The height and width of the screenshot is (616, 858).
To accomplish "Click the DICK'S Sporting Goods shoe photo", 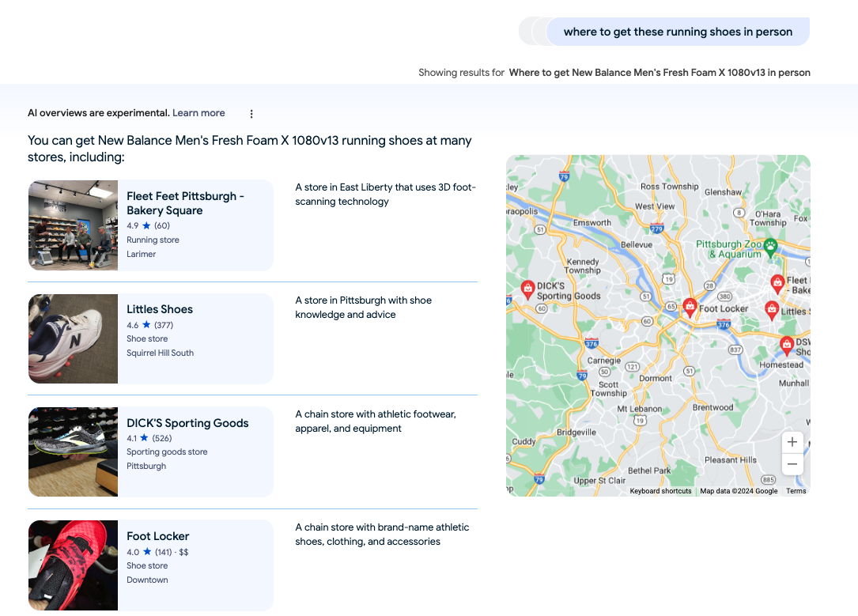I will (x=73, y=452).
